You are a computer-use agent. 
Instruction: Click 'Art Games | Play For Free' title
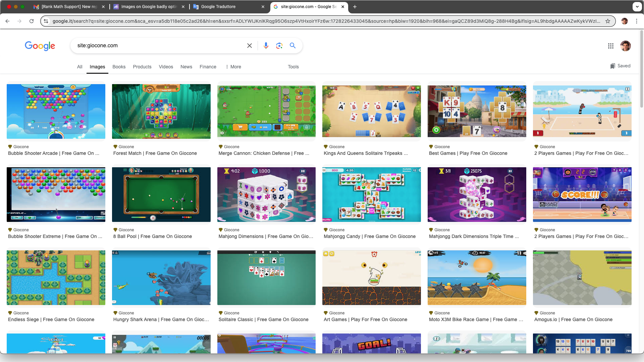[365, 319]
